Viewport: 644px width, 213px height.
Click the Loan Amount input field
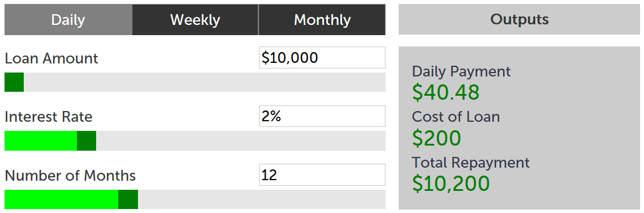point(322,58)
